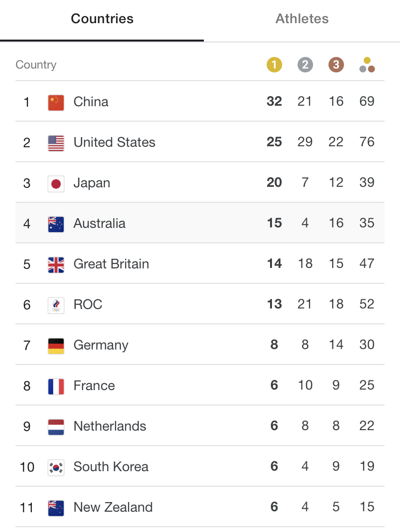The image size is (400, 532).
Task: Switch to the Athletes tab
Action: [302, 19]
